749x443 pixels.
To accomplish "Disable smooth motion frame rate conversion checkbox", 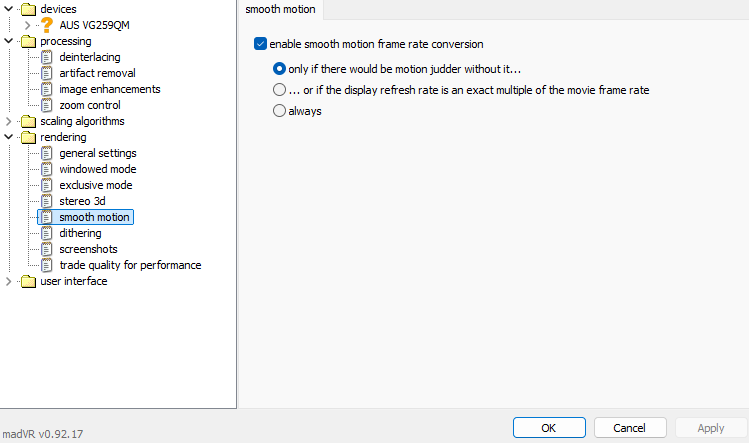I will (x=261, y=44).
